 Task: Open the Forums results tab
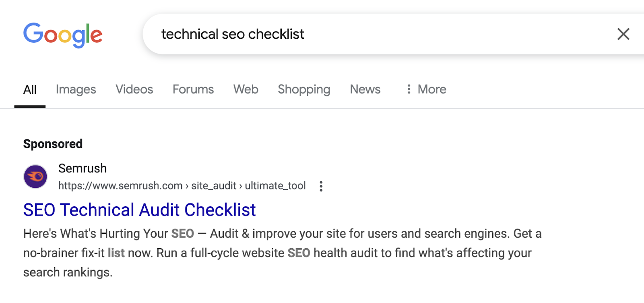click(193, 89)
